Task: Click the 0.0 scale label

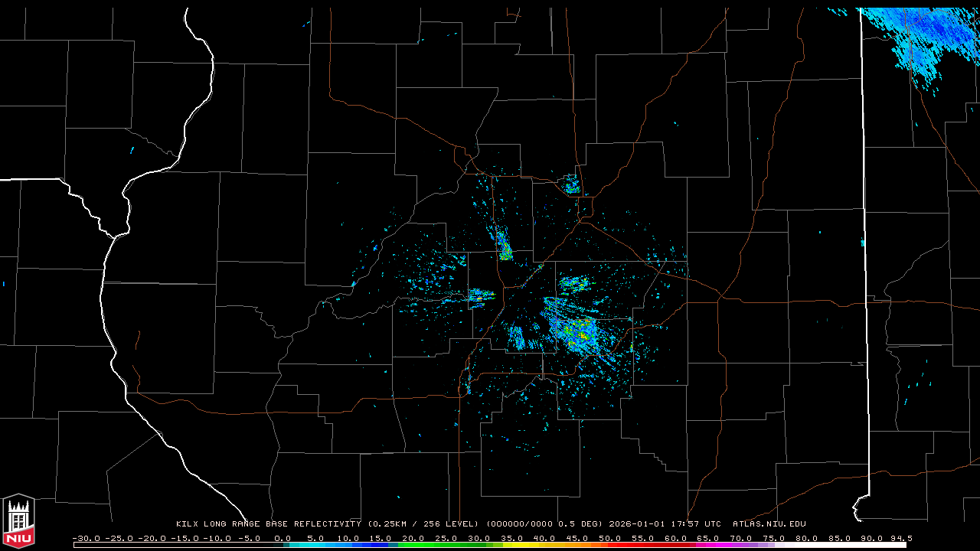Action: click(283, 538)
